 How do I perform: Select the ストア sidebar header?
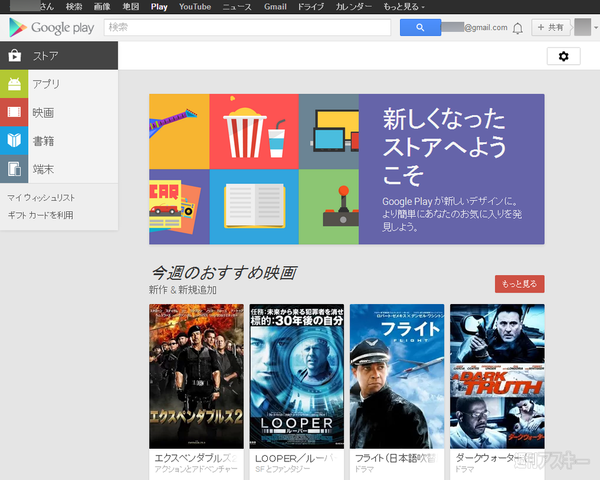pos(59,56)
